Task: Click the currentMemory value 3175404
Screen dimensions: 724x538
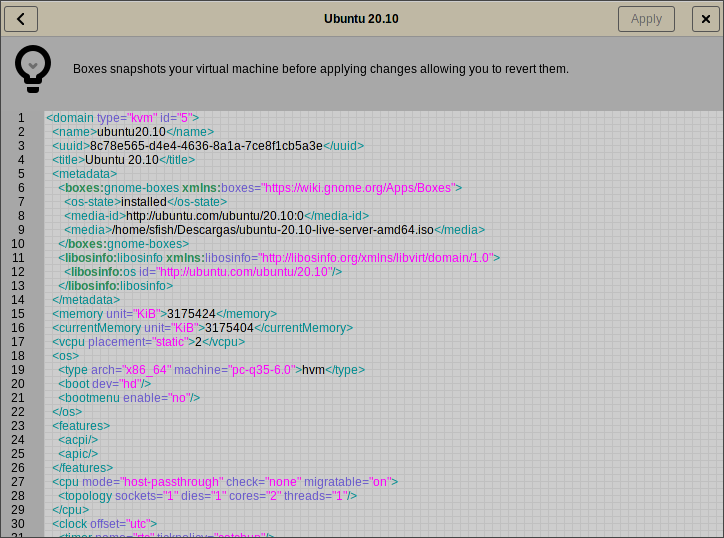Action: pyautogui.click(x=229, y=328)
